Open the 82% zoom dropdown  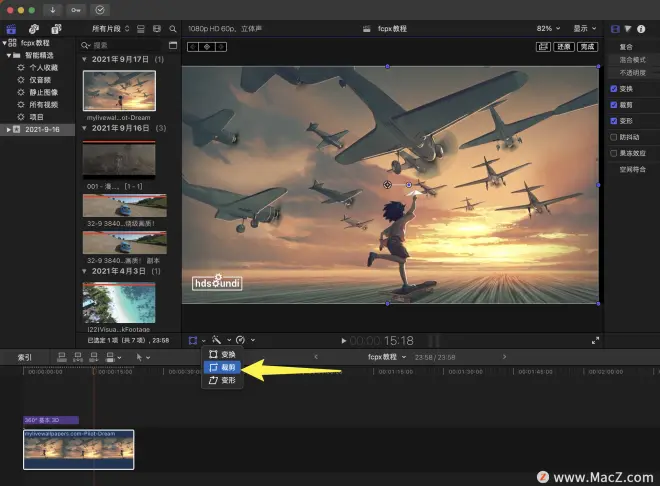point(548,29)
